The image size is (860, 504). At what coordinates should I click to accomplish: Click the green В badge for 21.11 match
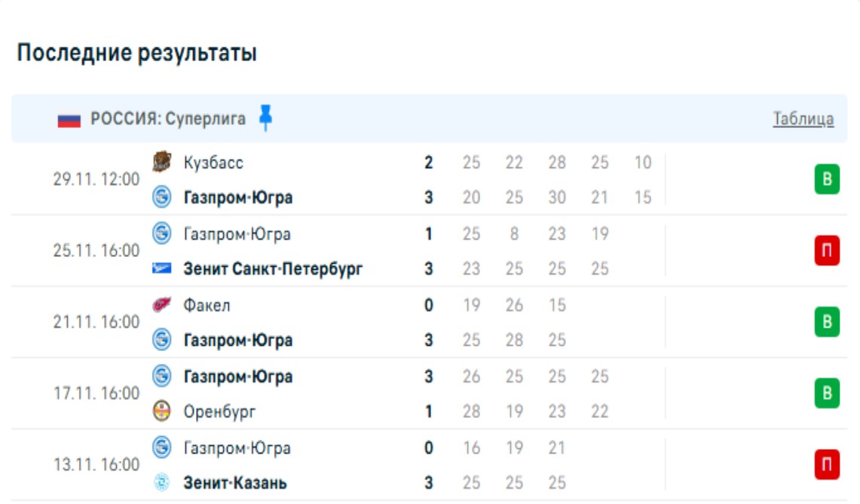click(x=826, y=322)
